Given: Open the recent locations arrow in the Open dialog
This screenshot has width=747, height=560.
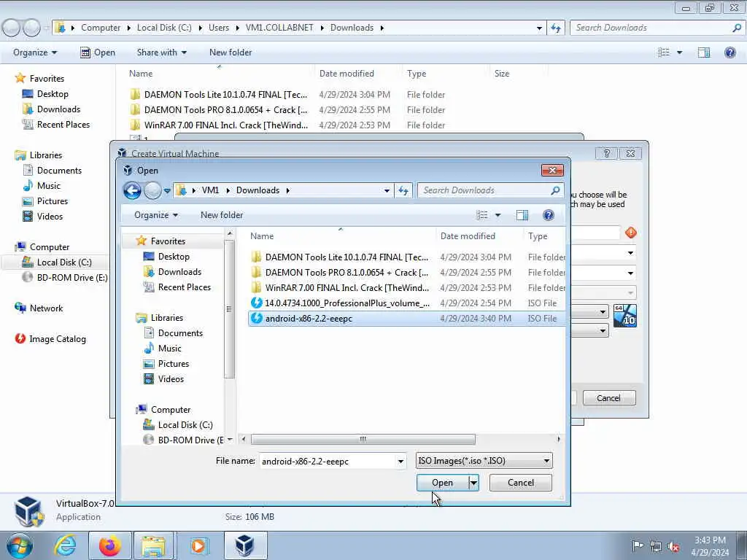Looking at the screenshot, I should tap(167, 191).
